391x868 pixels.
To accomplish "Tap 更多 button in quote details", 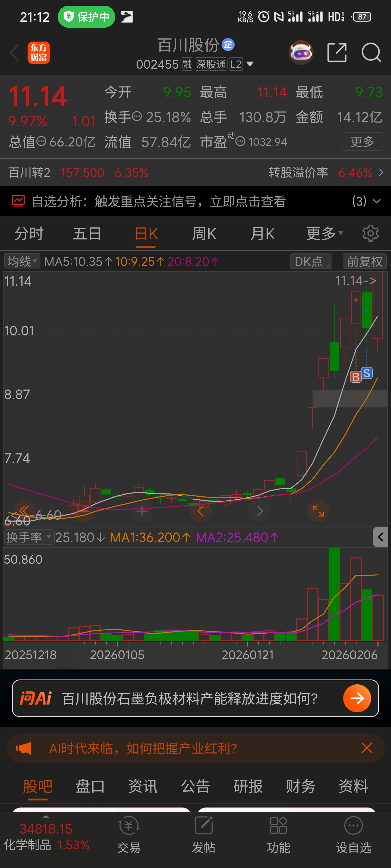I will click(362, 142).
